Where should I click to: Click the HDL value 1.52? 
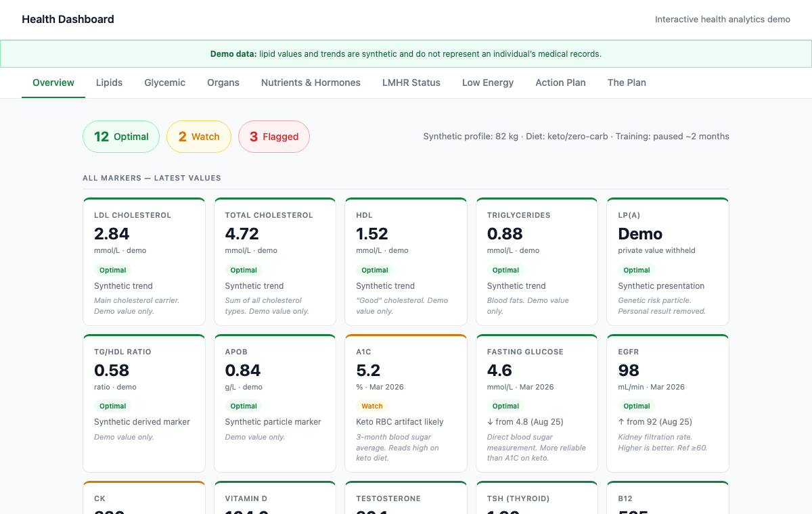(x=372, y=234)
